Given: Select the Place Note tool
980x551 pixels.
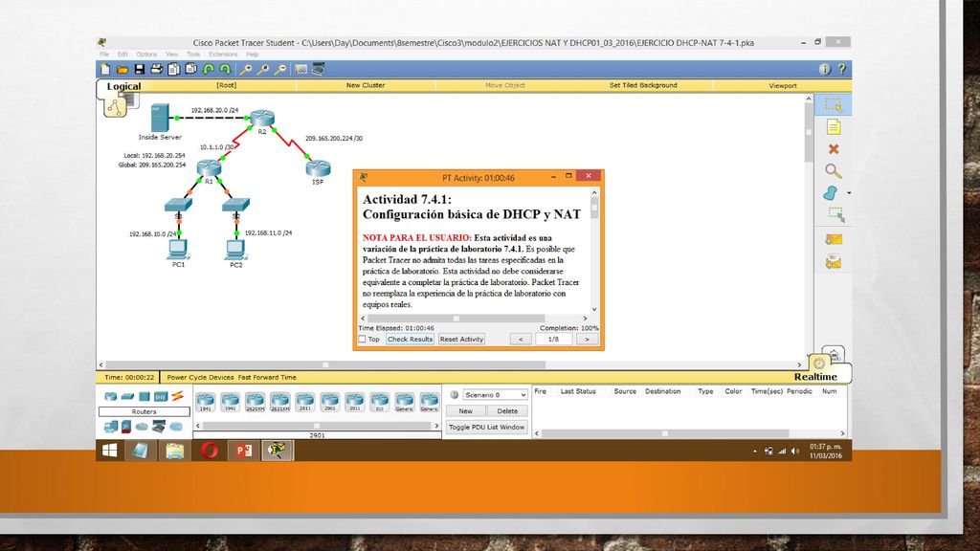Looking at the screenshot, I should point(834,127).
